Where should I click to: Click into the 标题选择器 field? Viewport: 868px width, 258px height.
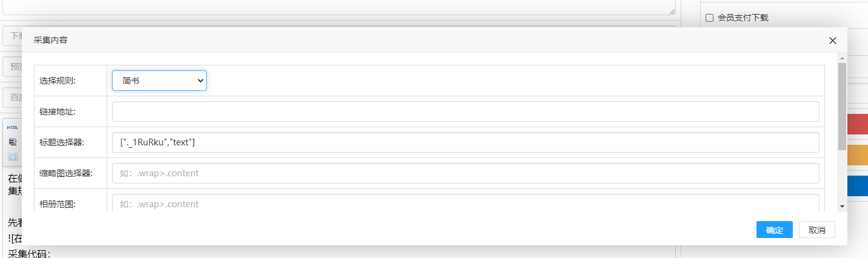466,142
